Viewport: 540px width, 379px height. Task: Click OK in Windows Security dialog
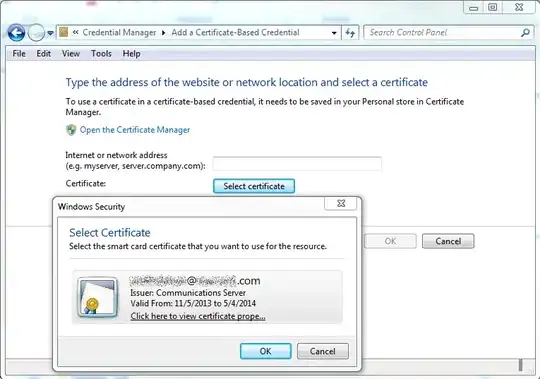266,351
